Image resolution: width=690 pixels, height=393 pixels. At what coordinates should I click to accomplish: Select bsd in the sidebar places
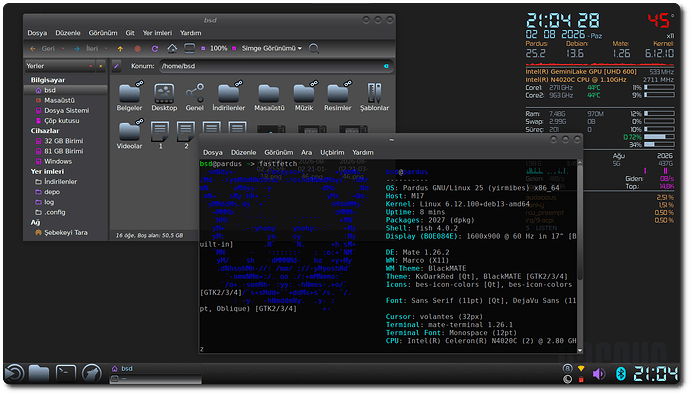[66, 90]
